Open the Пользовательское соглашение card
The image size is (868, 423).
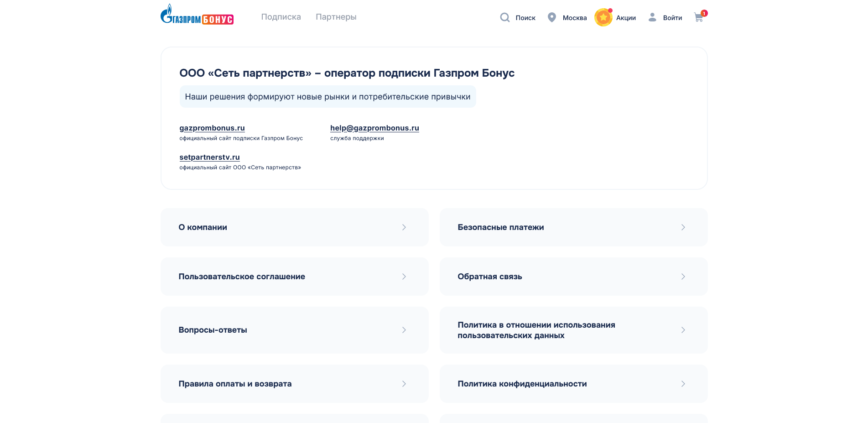coord(294,276)
